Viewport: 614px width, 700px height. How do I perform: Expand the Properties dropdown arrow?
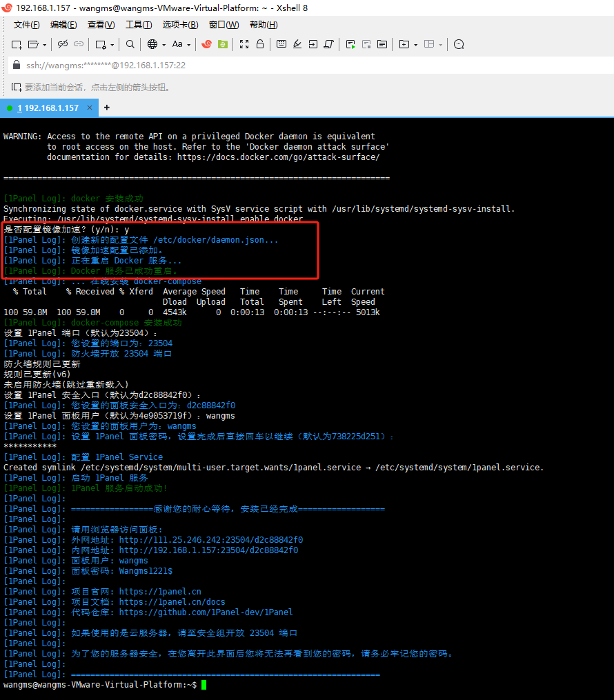[112, 45]
